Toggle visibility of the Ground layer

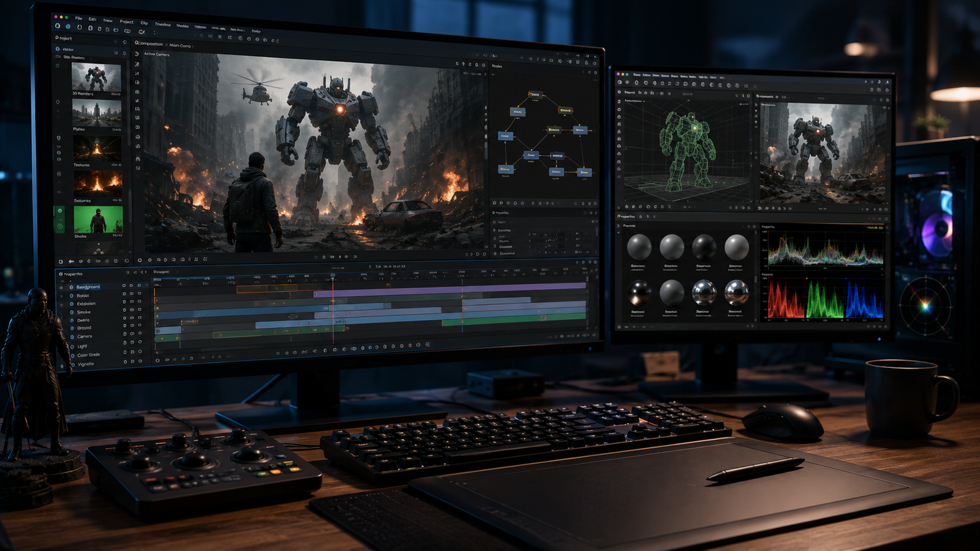pos(73,329)
